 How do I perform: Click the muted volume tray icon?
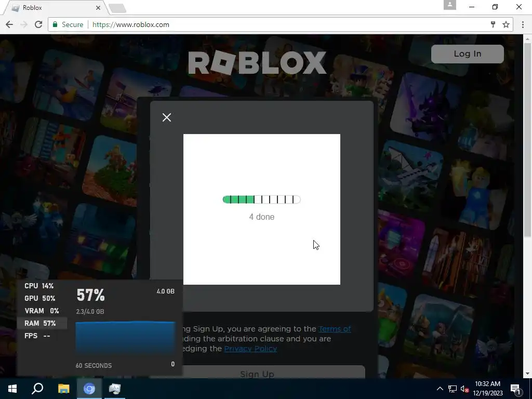[x=464, y=389]
